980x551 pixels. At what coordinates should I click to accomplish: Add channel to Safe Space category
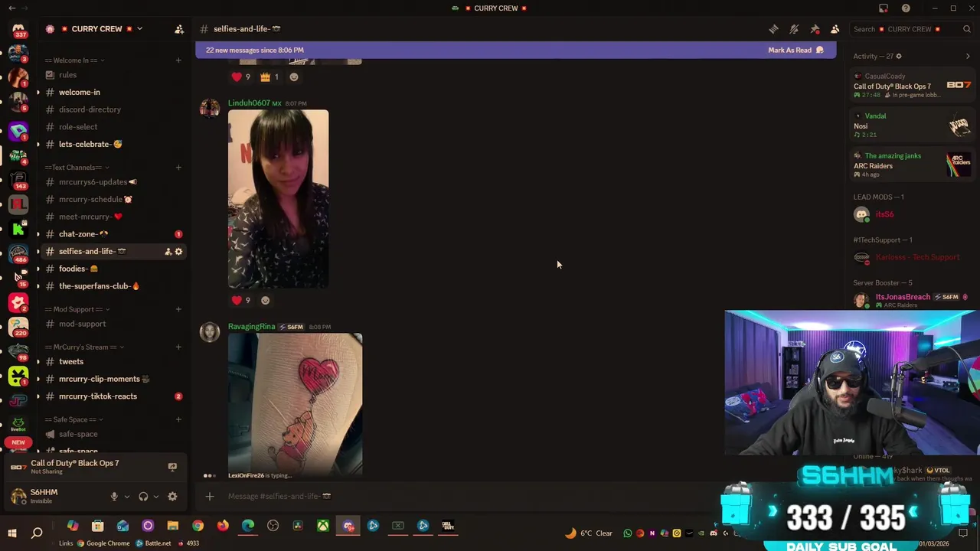pyautogui.click(x=178, y=420)
